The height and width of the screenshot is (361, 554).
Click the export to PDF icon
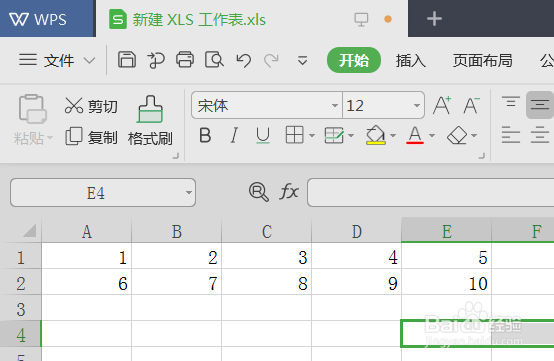(x=156, y=60)
